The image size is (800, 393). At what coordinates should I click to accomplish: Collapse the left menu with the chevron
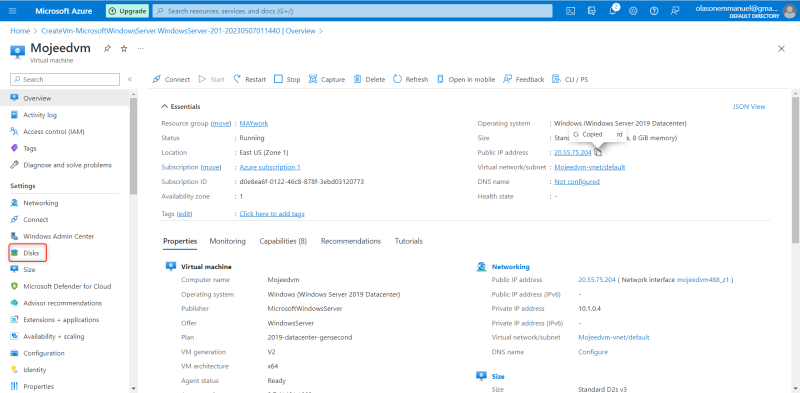(x=130, y=79)
